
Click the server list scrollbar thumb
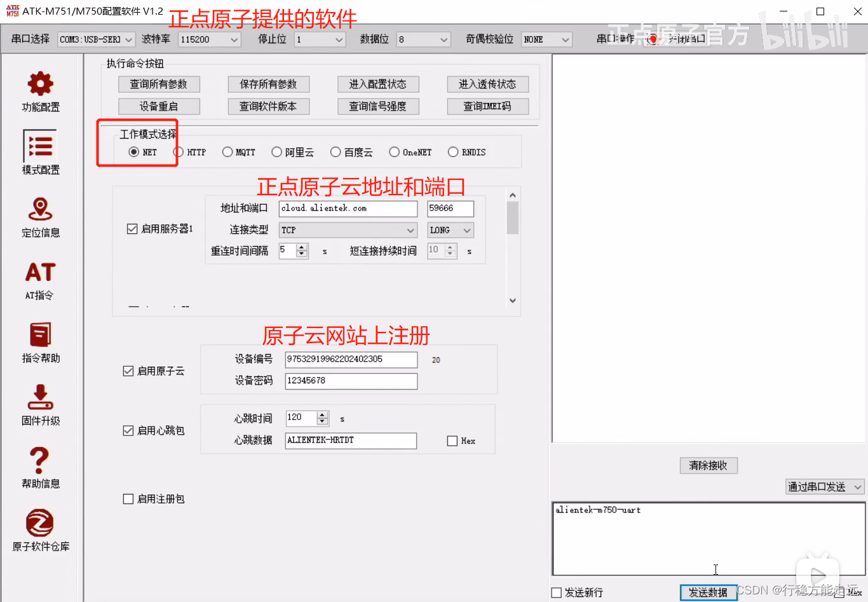pyautogui.click(x=513, y=218)
